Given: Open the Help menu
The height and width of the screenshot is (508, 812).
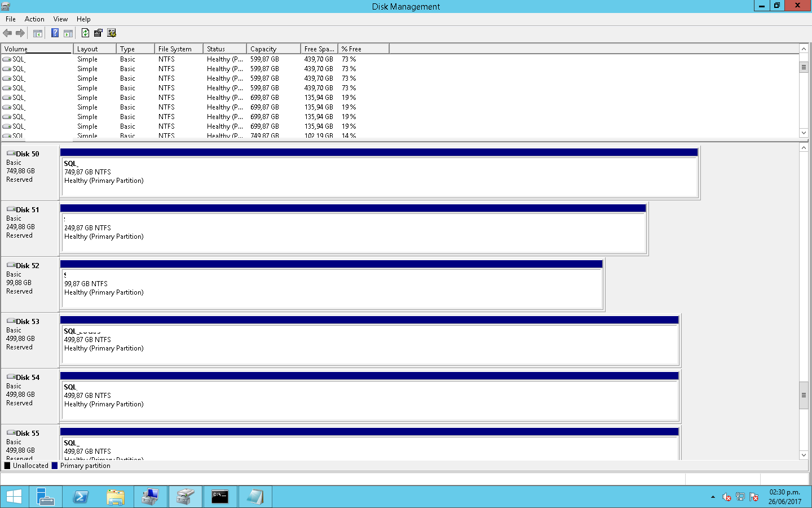Looking at the screenshot, I should pos(83,19).
